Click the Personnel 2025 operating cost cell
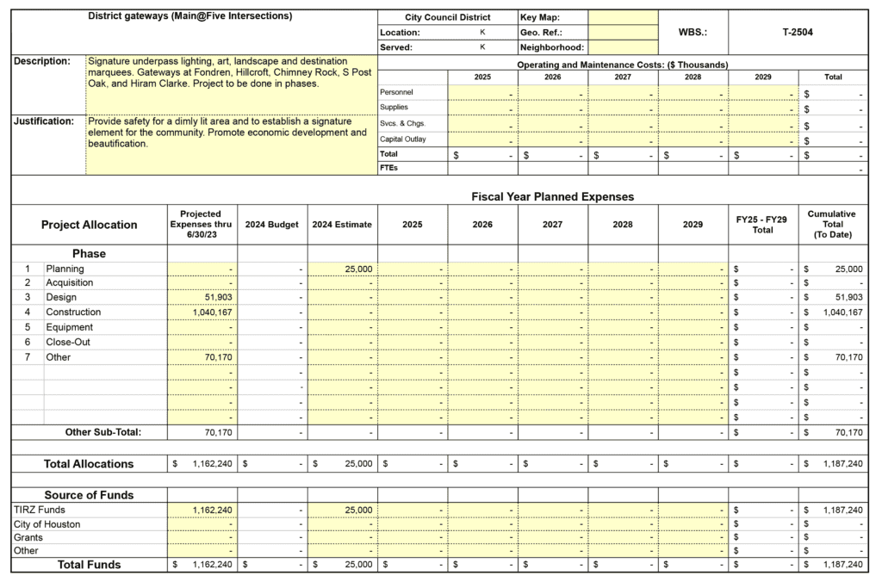Image resolution: width=882 pixels, height=588 pixels. [482, 92]
